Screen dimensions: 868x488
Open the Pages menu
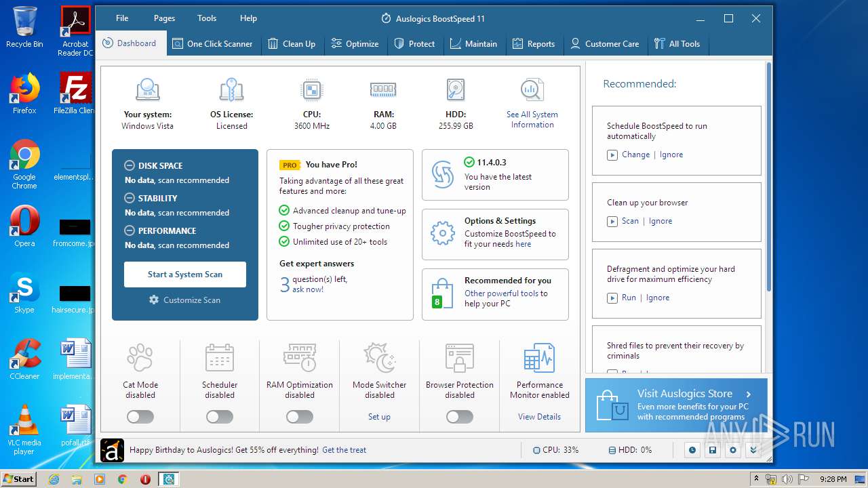(x=164, y=18)
